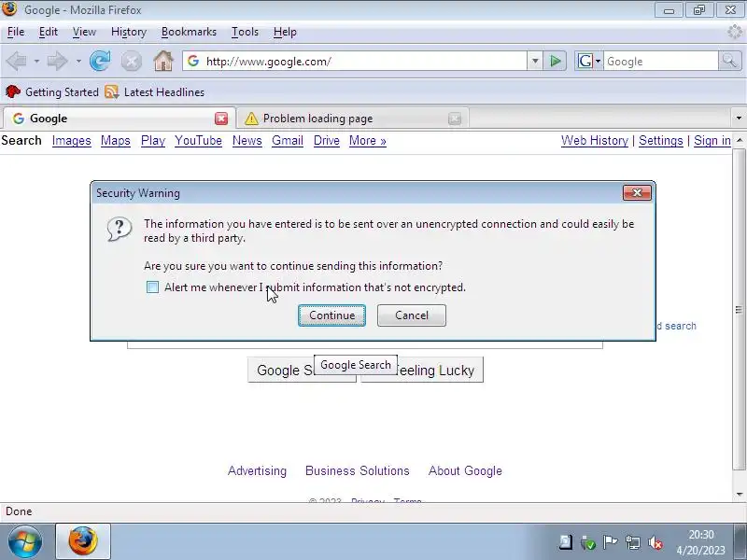
Task: Click the Action Center flag icon
Action: (x=611, y=542)
